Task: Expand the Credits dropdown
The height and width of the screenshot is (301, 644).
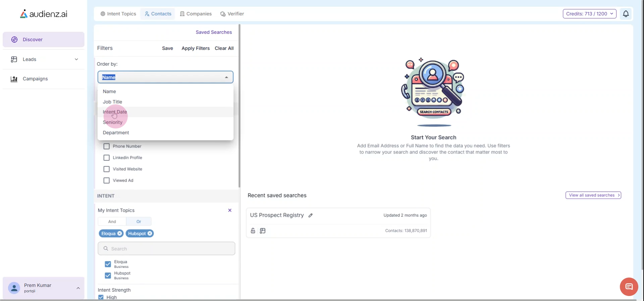Action: 589,14
